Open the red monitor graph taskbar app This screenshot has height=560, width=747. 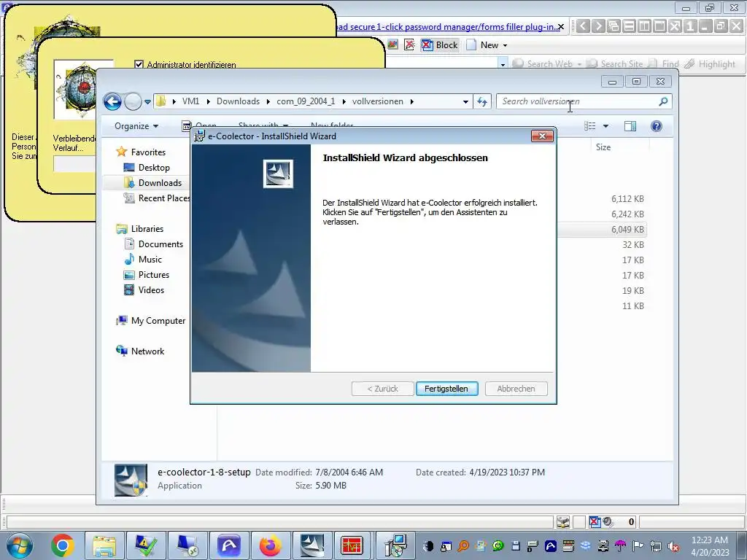(352, 545)
